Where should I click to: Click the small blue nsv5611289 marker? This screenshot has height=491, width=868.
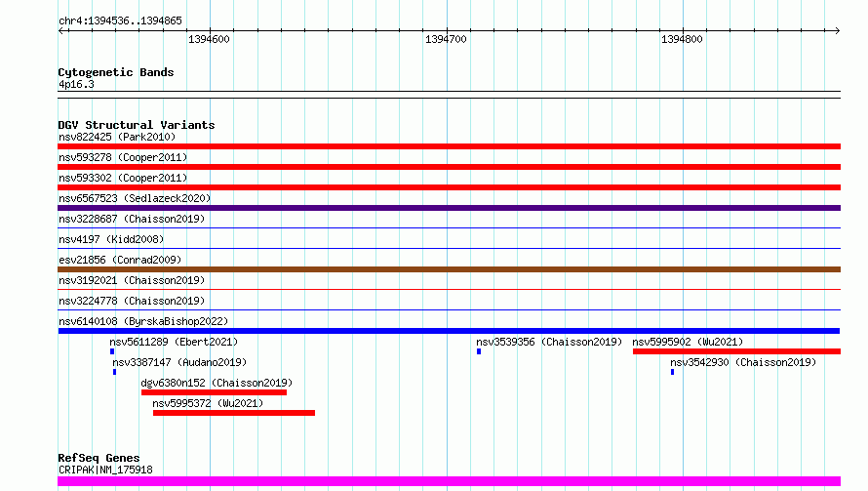(112, 351)
